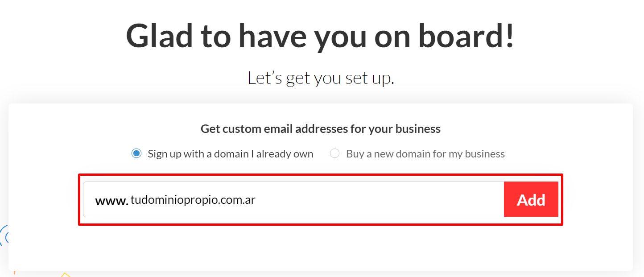
Task: Click the small orange corner shape
Action: click(x=15, y=271)
